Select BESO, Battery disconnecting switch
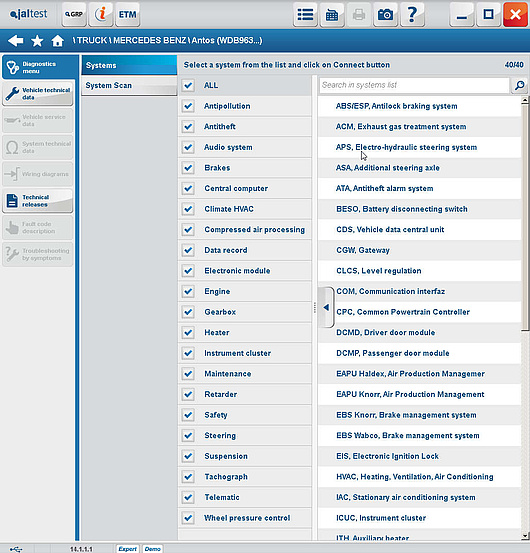The height and width of the screenshot is (553, 530). (420, 209)
